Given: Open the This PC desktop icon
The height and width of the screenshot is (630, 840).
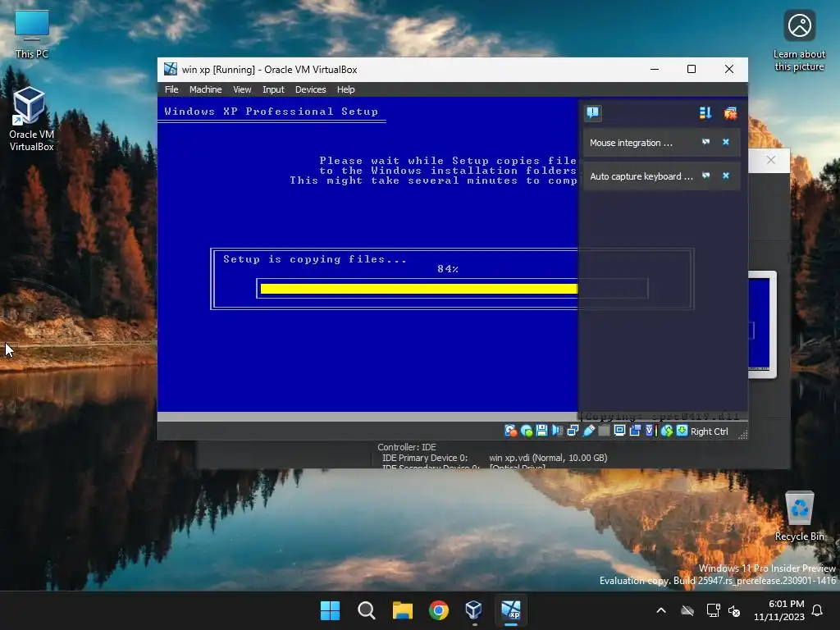Looking at the screenshot, I should pyautogui.click(x=32, y=34).
